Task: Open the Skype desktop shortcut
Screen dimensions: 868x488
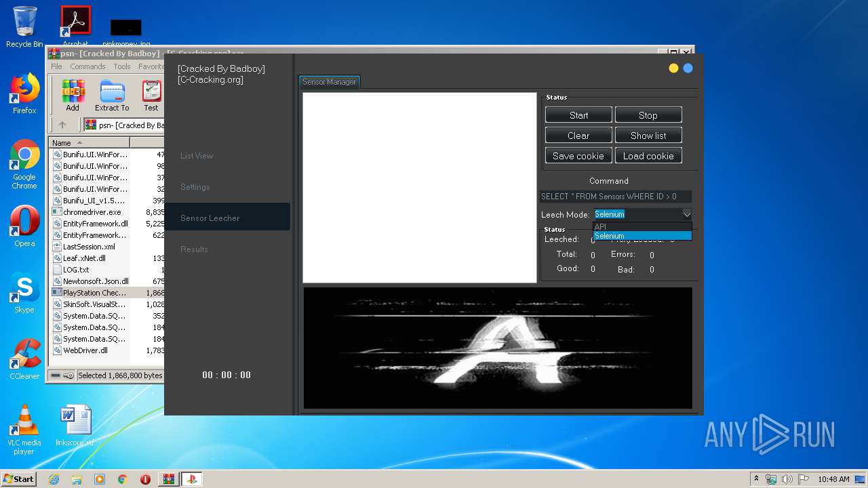Action: coord(24,293)
